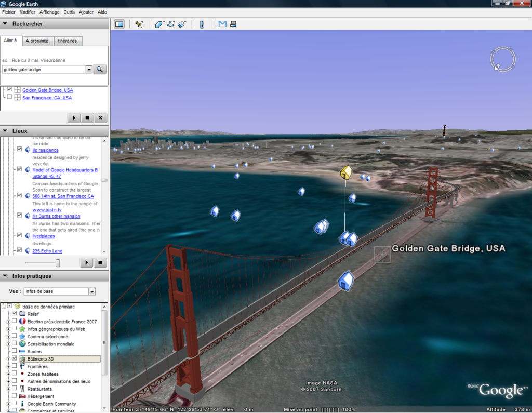Image resolution: width=532 pixels, height=413 pixels.
Task: Select the Hébergement layer row
Action: coord(41,396)
